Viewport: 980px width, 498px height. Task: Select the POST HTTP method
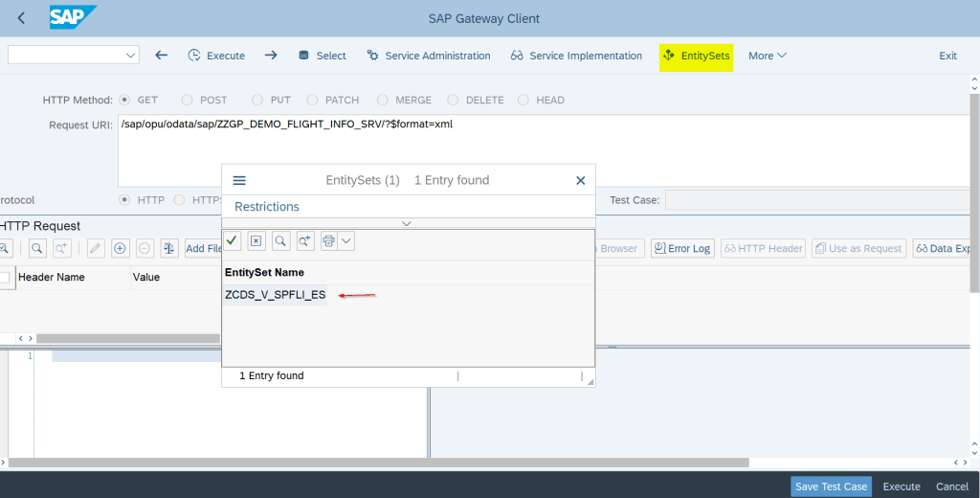point(187,100)
